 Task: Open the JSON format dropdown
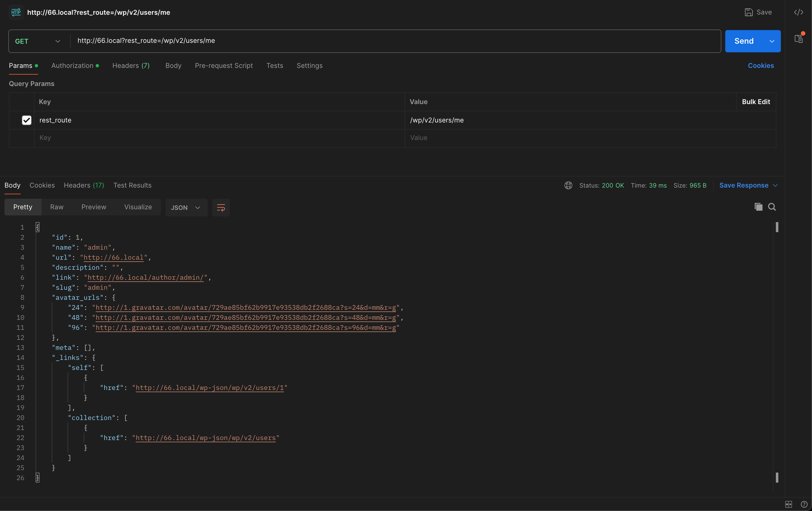tap(185, 208)
